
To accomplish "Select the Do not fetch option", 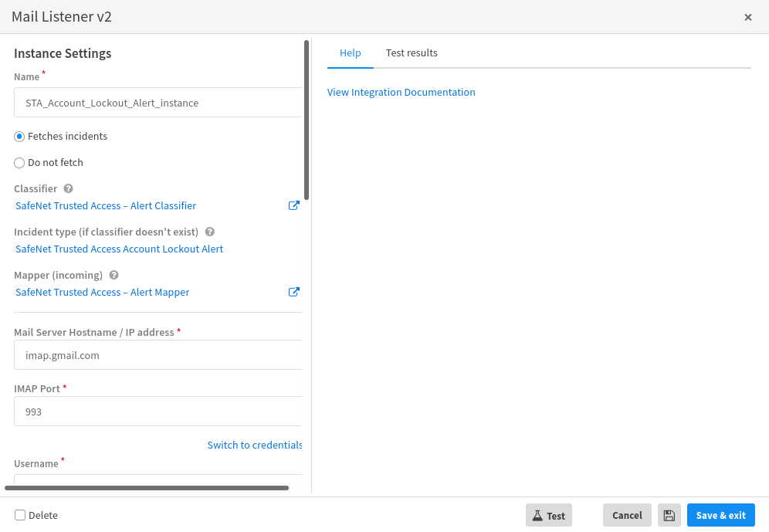I will 19,163.
